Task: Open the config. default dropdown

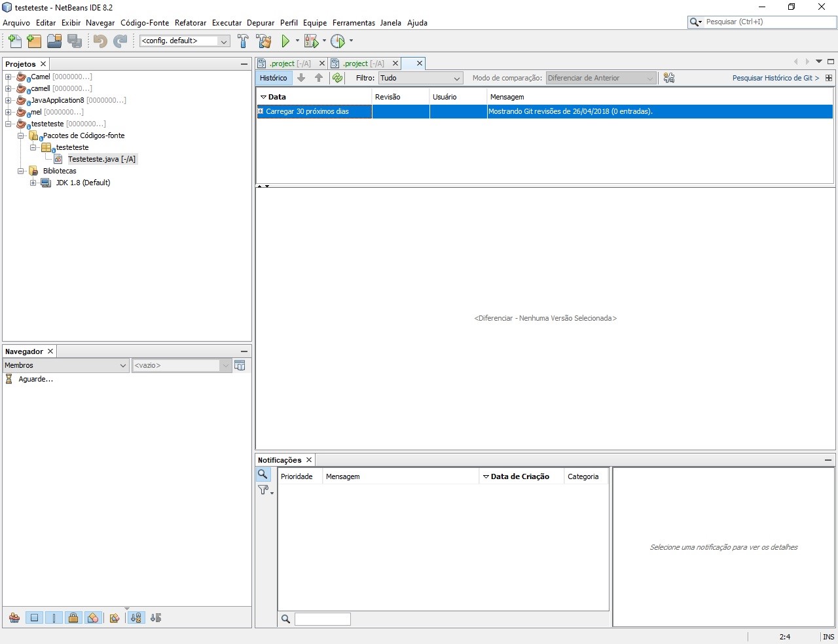Action: pos(185,41)
